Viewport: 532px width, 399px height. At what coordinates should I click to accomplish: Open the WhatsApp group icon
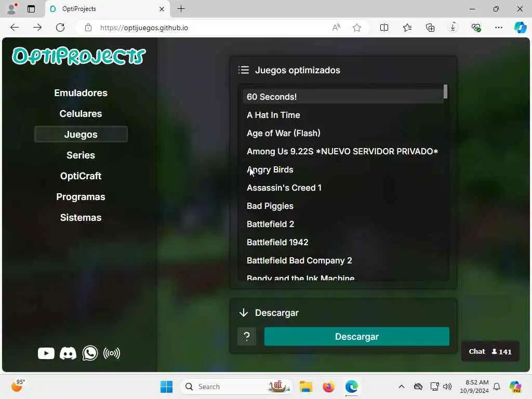pyautogui.click(x=90, y=353)
